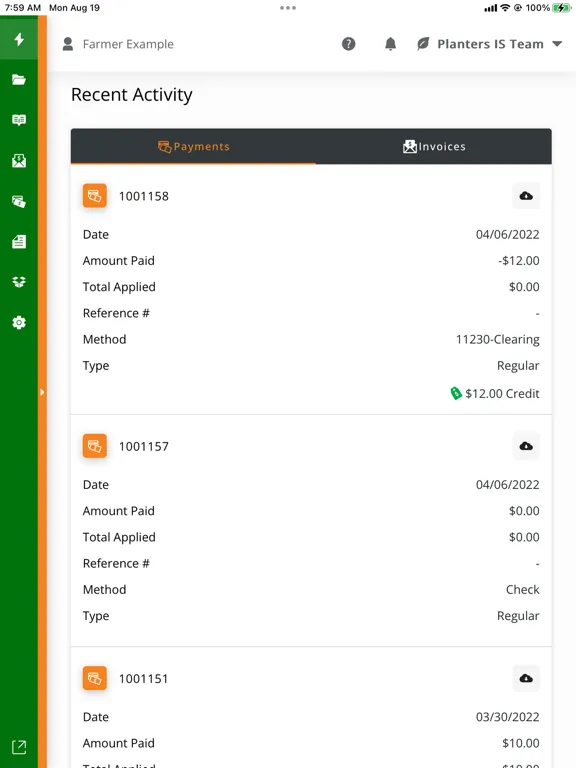Open the lightning bolt dashboard icon
Screen dimensions: 576x768
coord(19,39)
